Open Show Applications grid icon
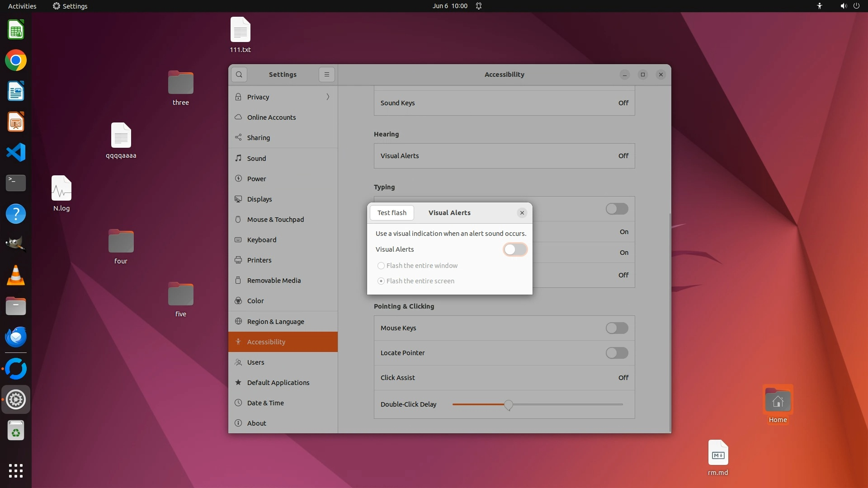 point(16,471)
